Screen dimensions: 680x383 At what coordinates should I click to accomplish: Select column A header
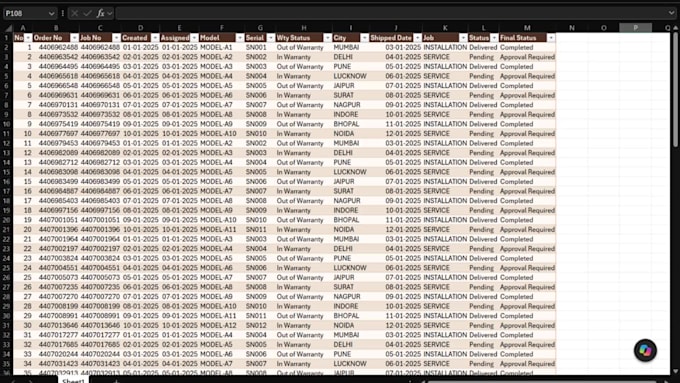23,28
